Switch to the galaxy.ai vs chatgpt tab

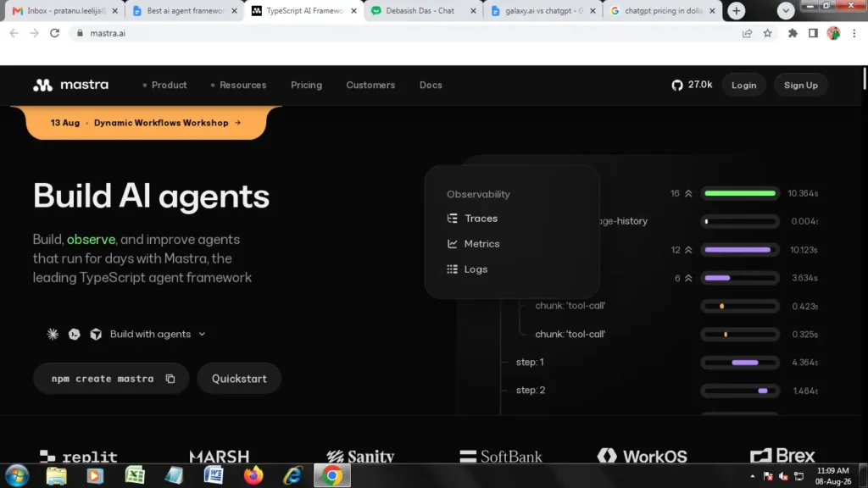(x=544, y=10)
